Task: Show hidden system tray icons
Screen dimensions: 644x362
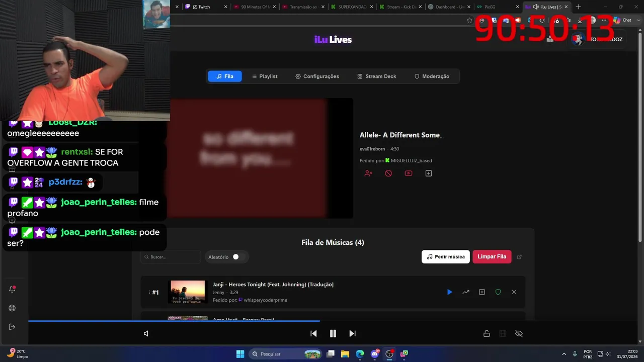Action: coord(563,354)
